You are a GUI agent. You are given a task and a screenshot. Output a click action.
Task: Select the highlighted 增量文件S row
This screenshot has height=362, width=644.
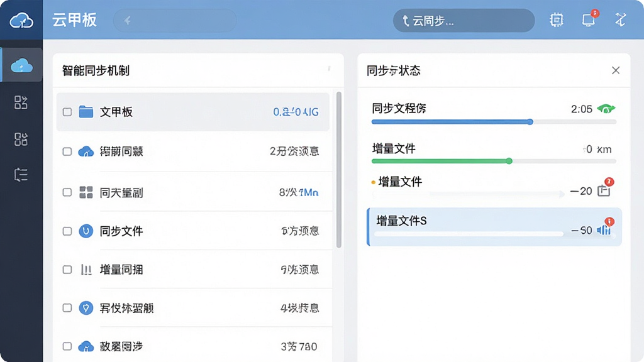[494, 227]
